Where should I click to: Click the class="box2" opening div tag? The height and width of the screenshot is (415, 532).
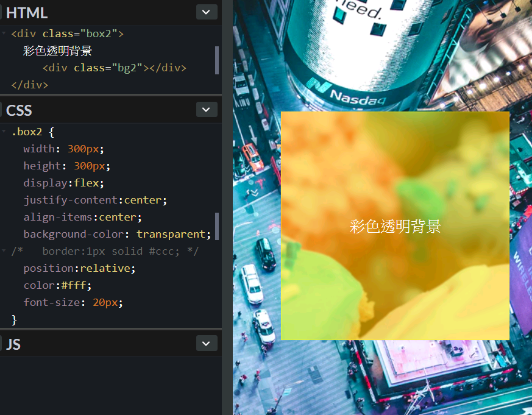[68, 34]
